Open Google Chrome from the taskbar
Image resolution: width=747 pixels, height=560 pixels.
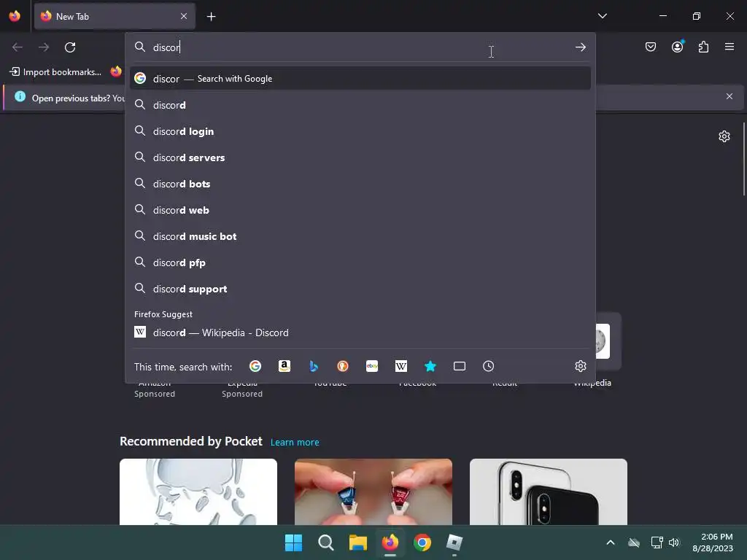(x=422, y=542)
